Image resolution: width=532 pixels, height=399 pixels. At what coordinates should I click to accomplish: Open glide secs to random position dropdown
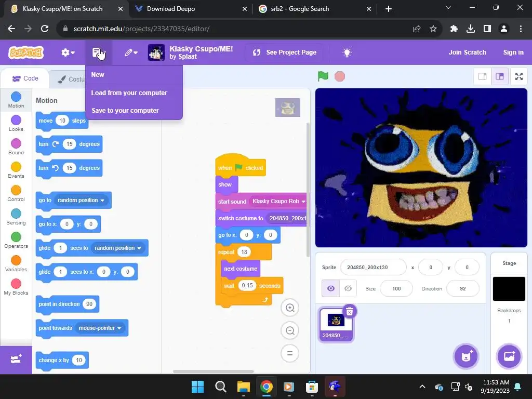pos(118,248)
